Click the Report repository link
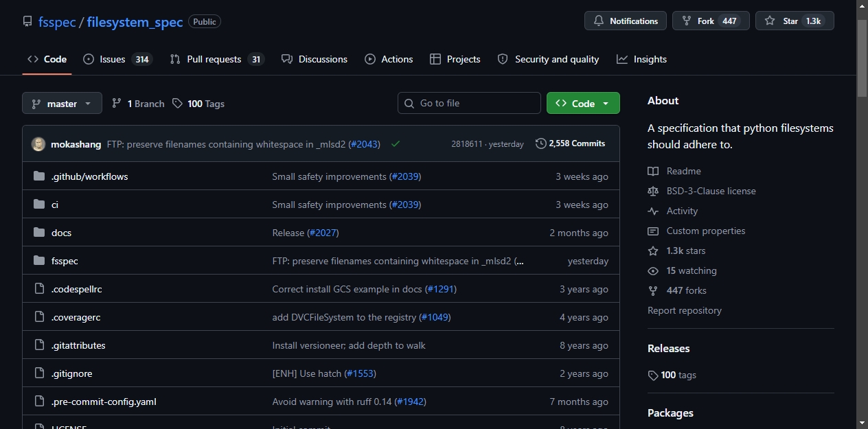The width and height of the screenshot is (868, 429). [685, 310]
